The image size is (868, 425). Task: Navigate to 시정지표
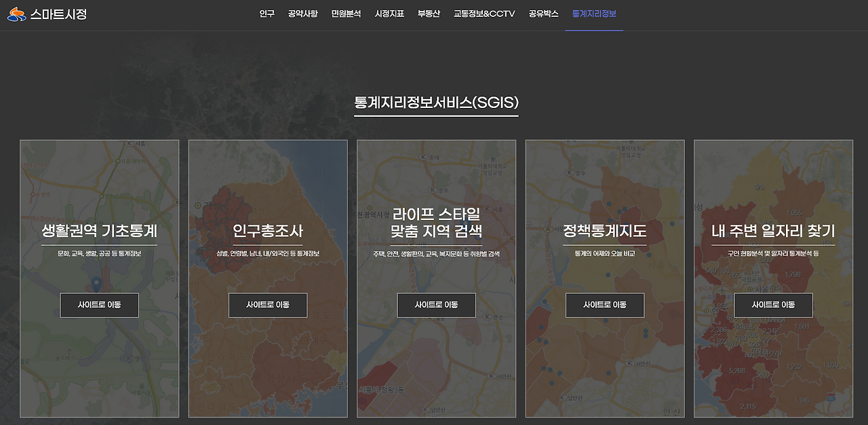388,13
